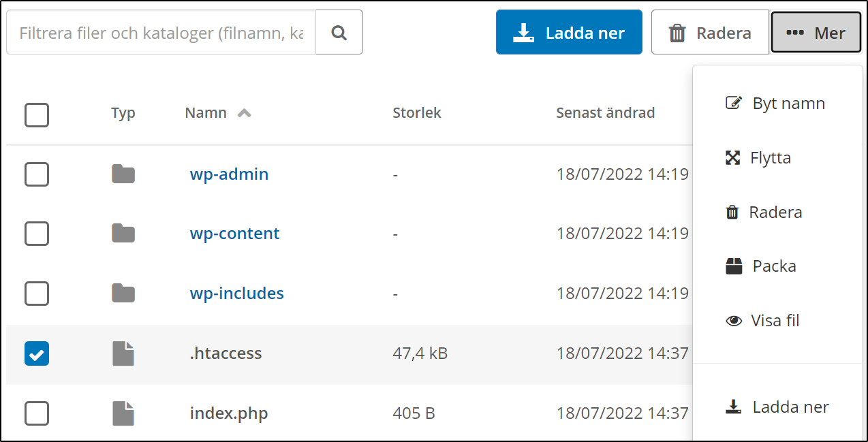Click inside the file filter input field
Screen dimensions: 868x442
[157, 32]
